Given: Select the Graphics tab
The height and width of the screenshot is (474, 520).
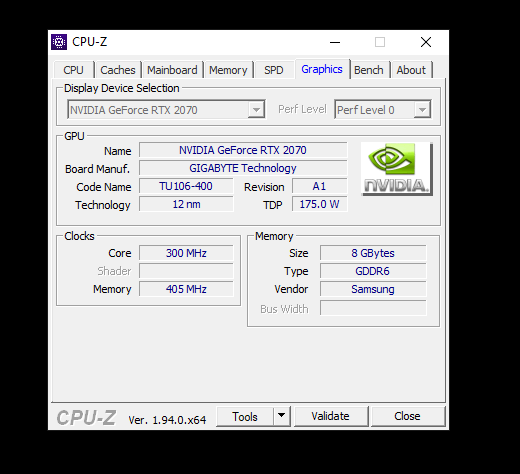Looking at the screenshot, I should [322, 69].
